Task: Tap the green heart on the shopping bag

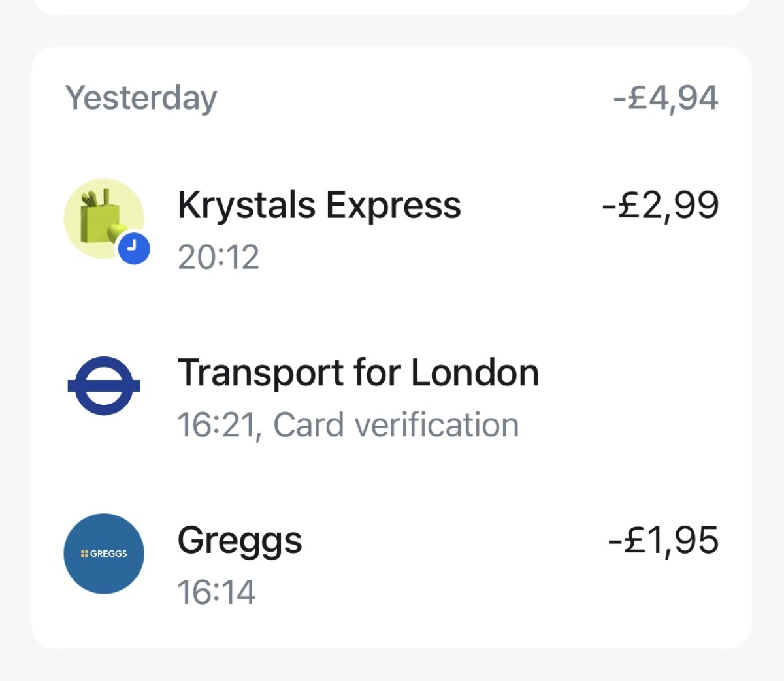Action: click(117, 232)
